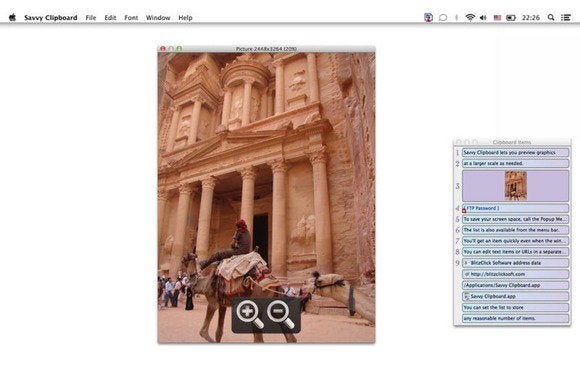Click the speech bubble menu bar icon

pyautogui.click(x=443, y=17)
